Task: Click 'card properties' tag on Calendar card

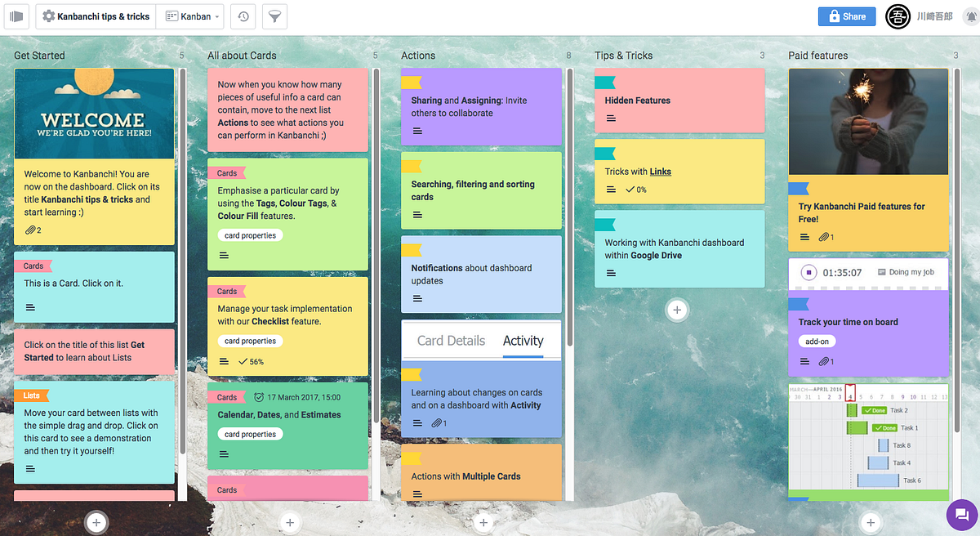Action: coord(250,435)
